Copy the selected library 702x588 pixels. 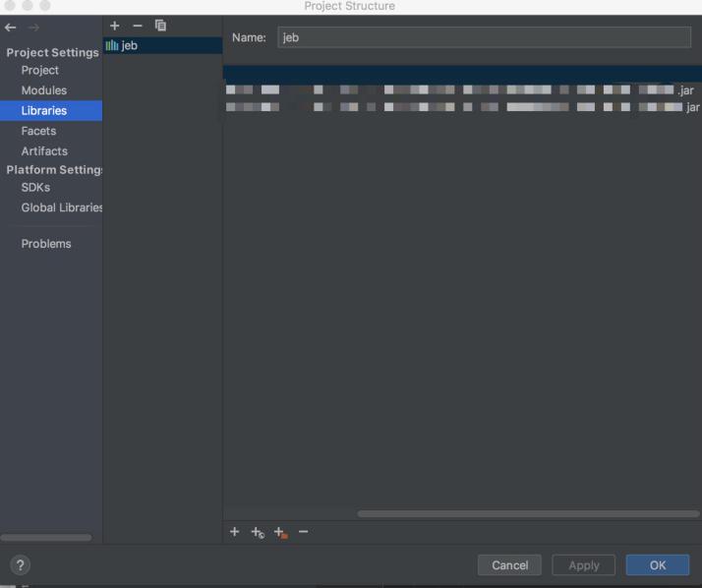tap(160, 26)
